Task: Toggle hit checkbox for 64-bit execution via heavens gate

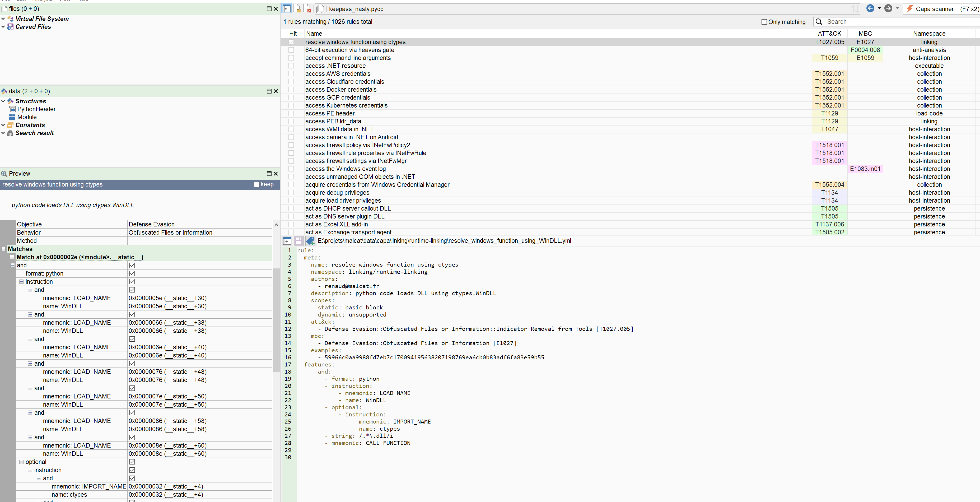Action: [x=291, y=50]
